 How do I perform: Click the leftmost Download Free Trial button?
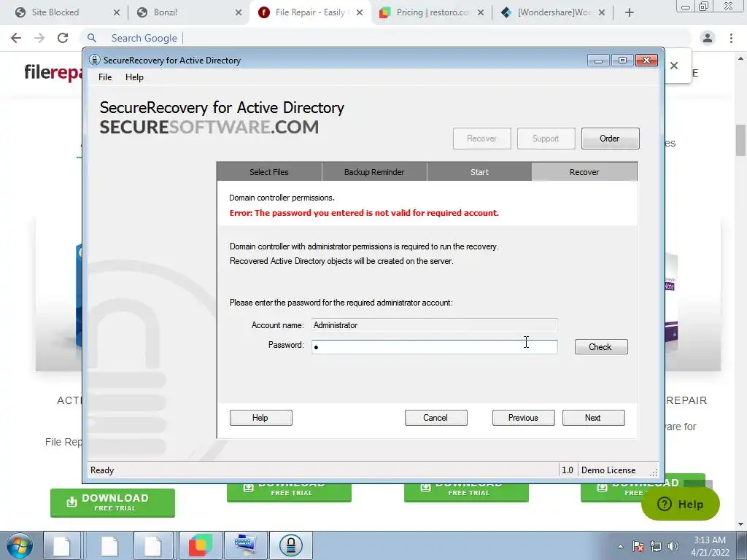(x=112, y=503)
